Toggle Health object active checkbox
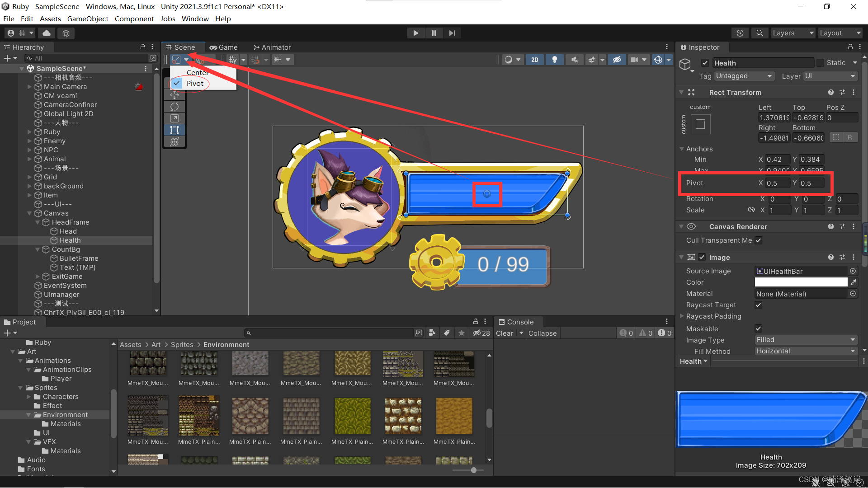This screenshot has width=868, height=488. coord(705,63)
